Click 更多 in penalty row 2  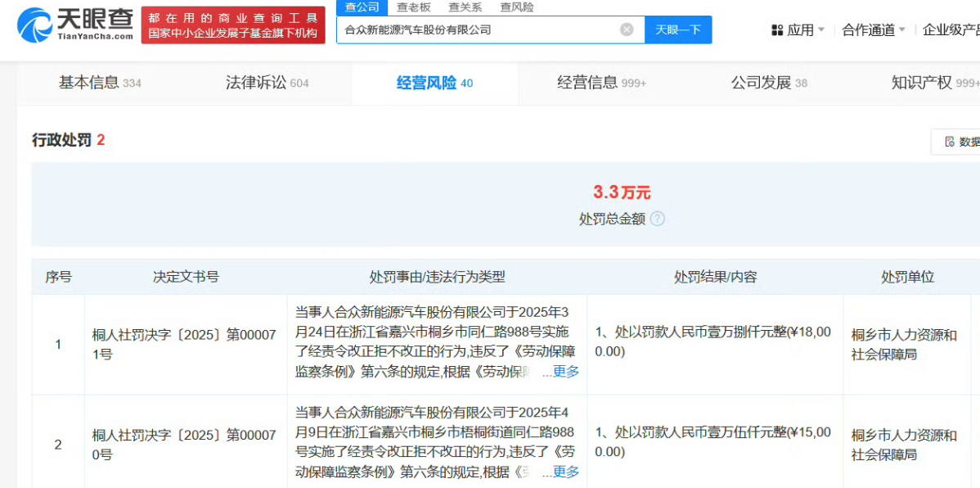(x=565, y=472)
